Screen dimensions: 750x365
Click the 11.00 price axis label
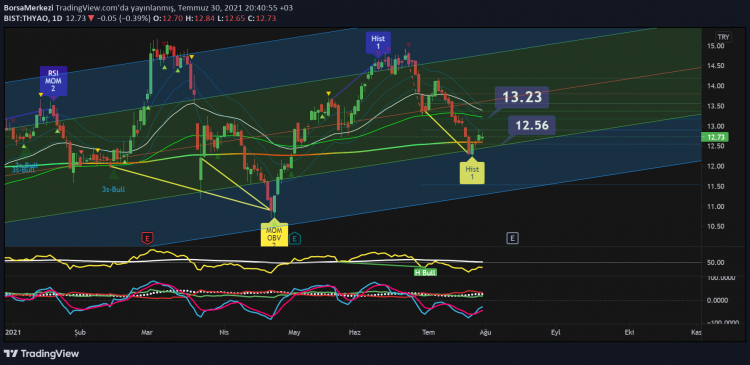click(x=715, y=207)
